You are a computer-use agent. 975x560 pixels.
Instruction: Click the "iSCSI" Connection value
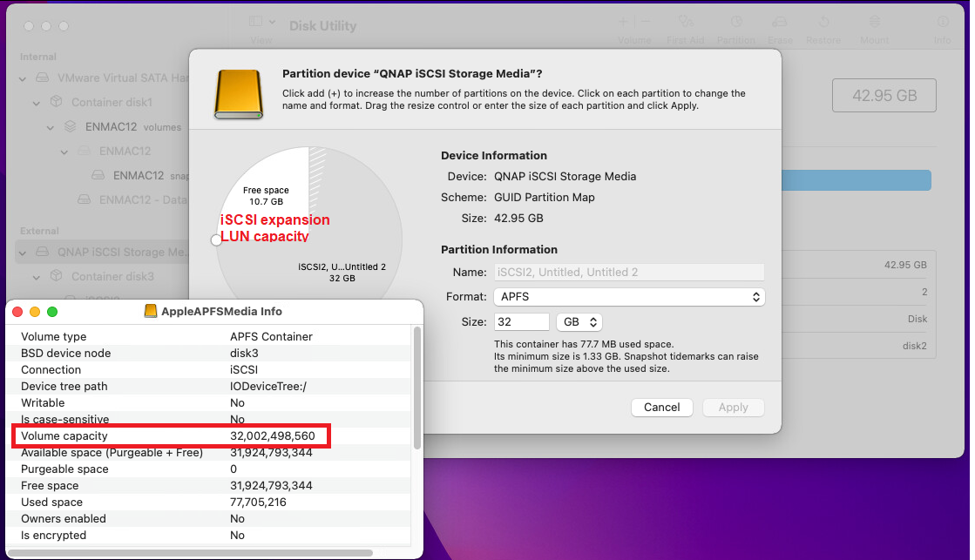(244, 370)
